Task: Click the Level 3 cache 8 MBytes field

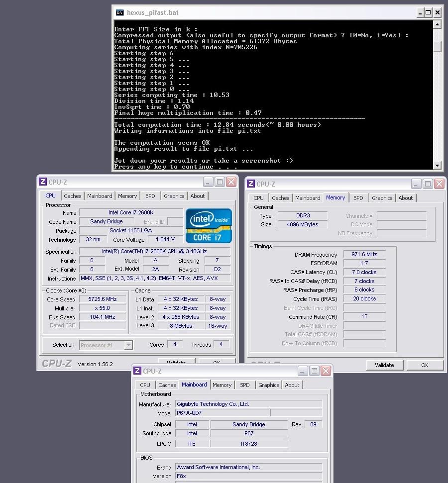Action: point(181,326)
